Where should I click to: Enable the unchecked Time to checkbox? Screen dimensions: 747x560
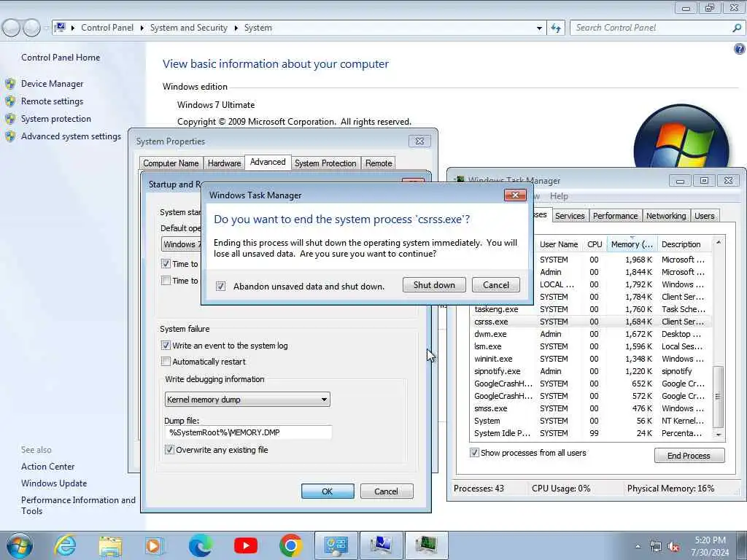coord(166,281)
